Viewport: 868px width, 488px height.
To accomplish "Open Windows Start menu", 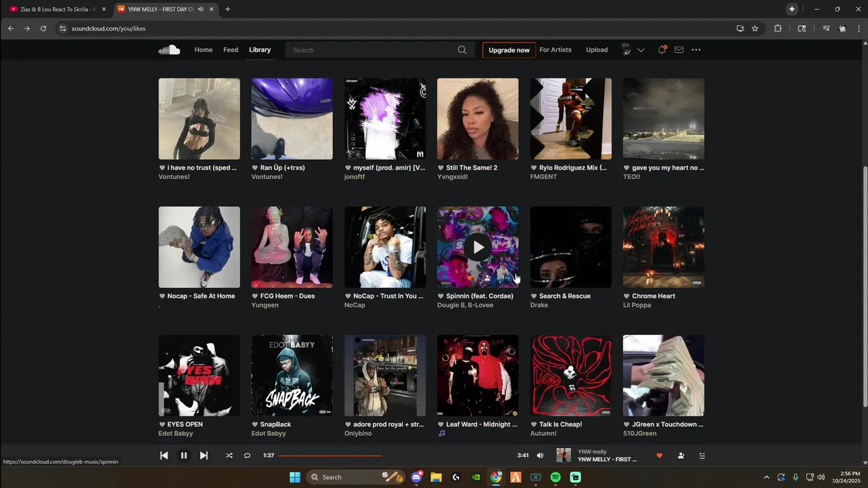I will tap(295, 477).
